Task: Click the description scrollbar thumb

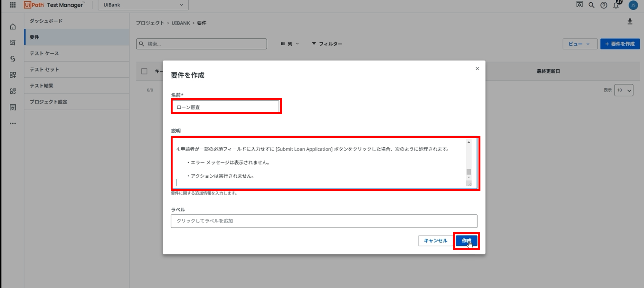Action: pyautogui.click(x=469, y=172)
